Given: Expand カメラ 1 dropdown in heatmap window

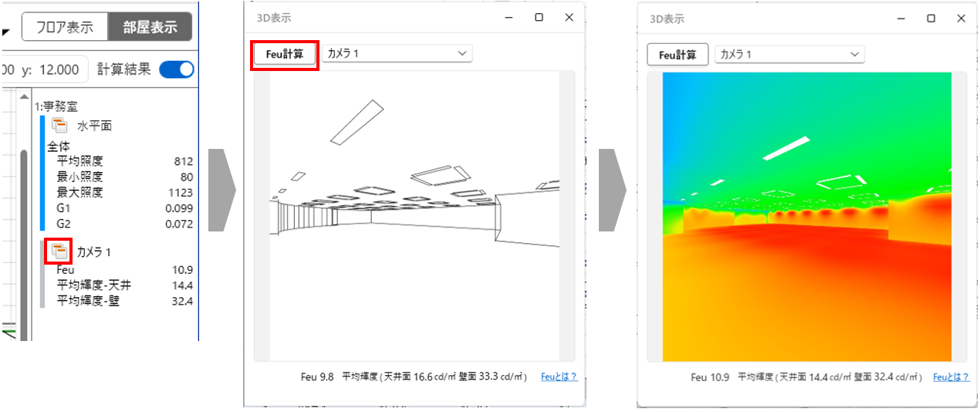Looking at the screenshot, I should pos(789,55).
